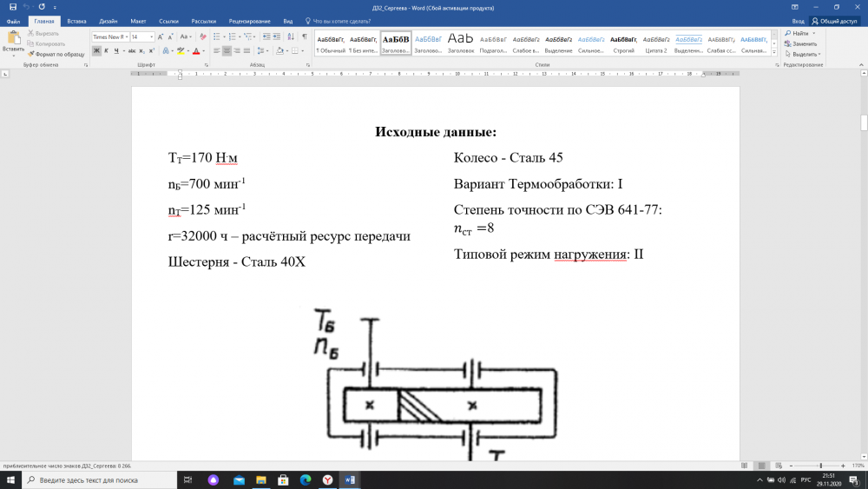Expand the styles gallery with the More arrow

pos(774,52)
